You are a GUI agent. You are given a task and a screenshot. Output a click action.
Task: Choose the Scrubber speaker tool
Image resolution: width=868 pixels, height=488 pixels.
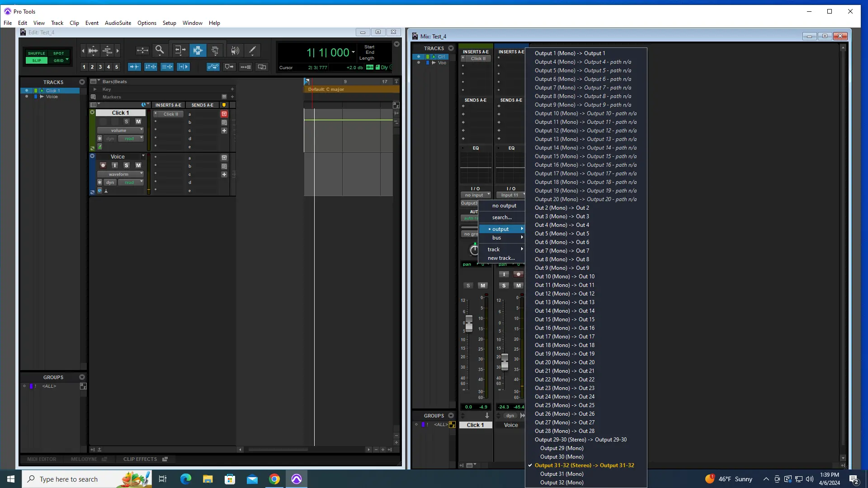coord(235,50)
